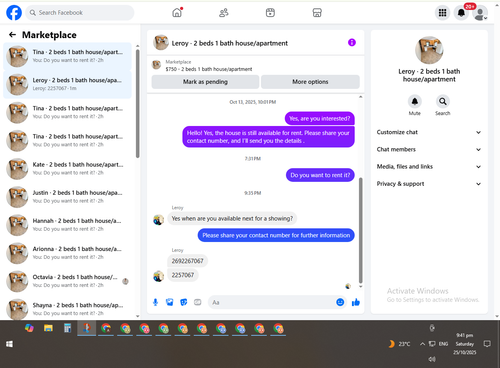Record a voice clip with microphone icon
Image resolution: width=500 pixels, height=368 pixels.
(155, 302)
